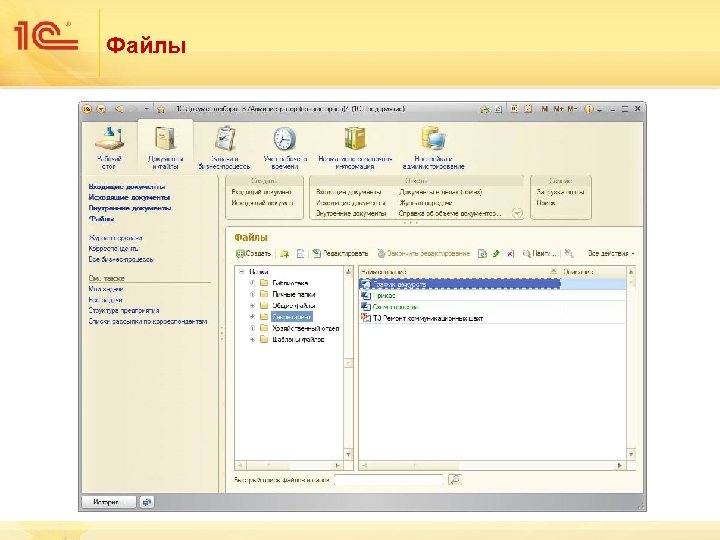Click the Поиск link in Сервис panel
The width and height of the screenshot is (720, 540).
click(x=546, y=202)
